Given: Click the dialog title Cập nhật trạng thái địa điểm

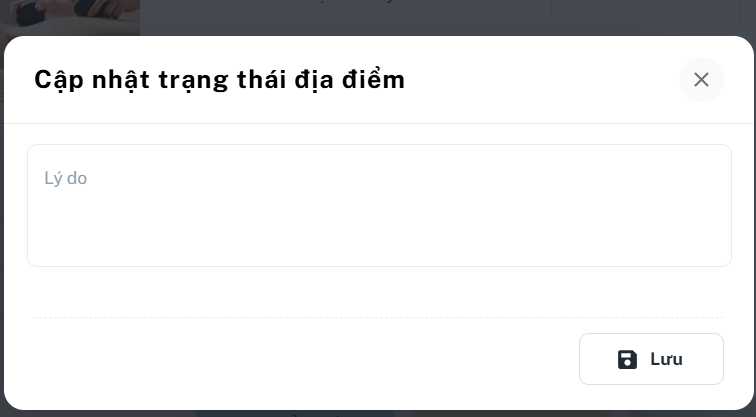Looking at the screenshot, I should click(219, 80).
